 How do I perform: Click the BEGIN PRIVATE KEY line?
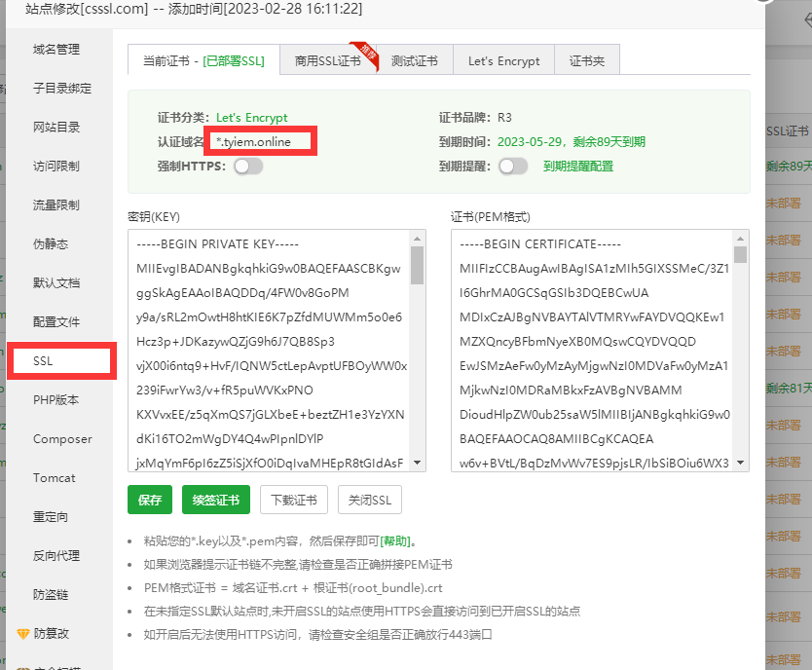point(217,243)
